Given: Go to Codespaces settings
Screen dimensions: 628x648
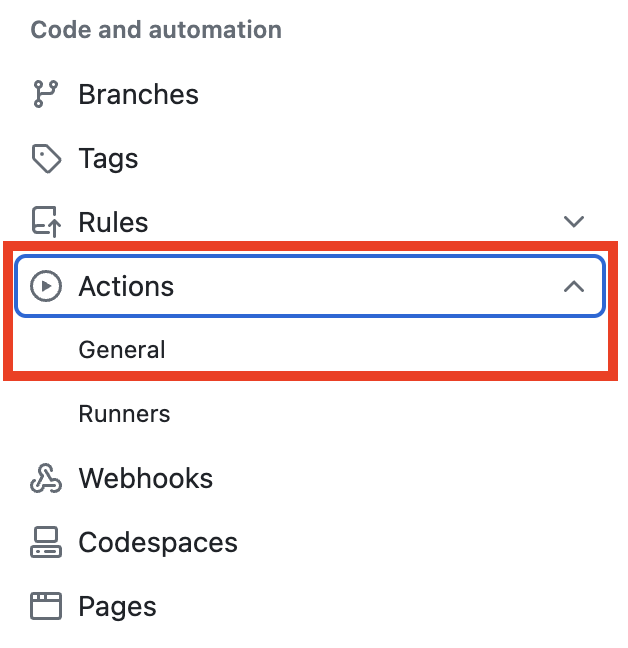Looking at the screenshot, I should (158, 542).
